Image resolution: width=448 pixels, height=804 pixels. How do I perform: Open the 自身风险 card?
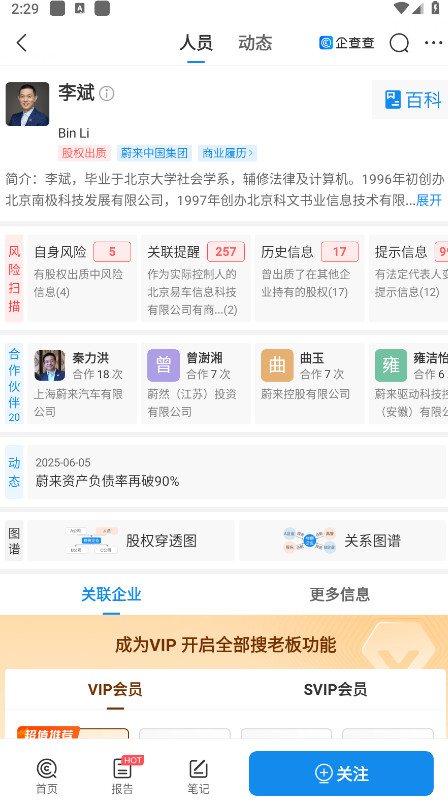(83, 278)
